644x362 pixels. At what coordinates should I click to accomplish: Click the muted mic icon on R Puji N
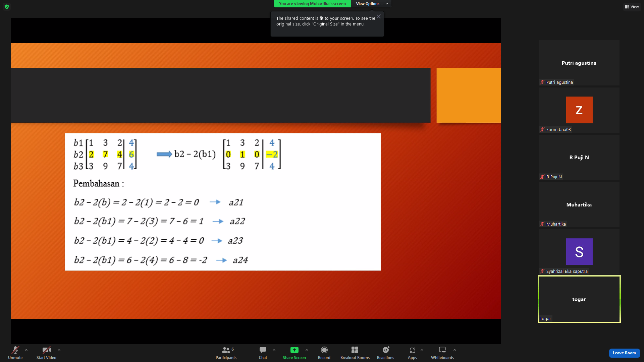click(542, 177)
